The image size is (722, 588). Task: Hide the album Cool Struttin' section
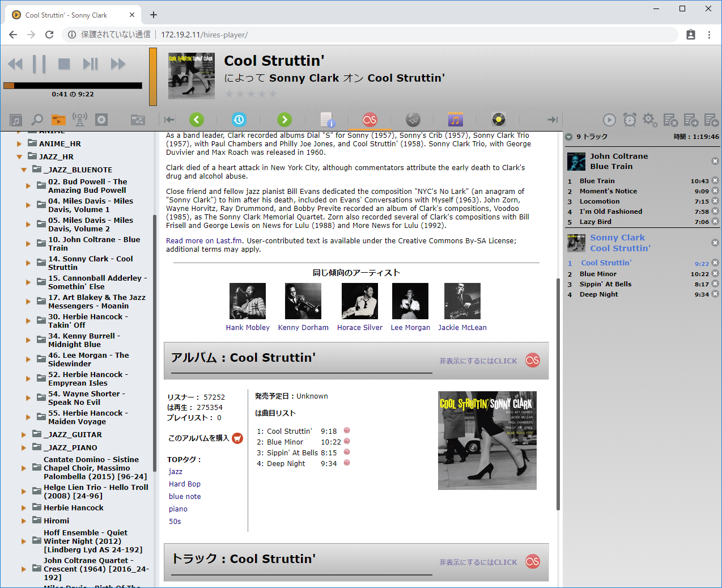(x=478, y=361)
